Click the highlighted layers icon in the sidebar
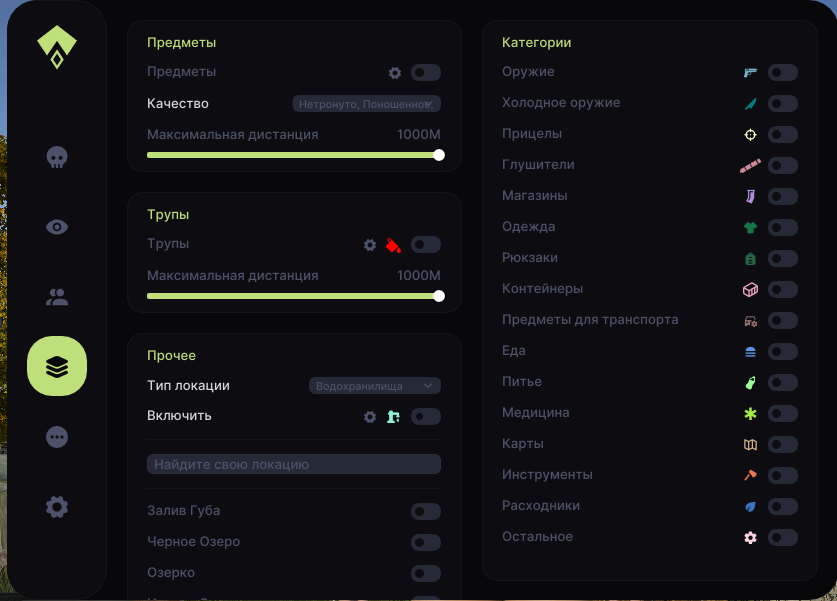This screenshot has width=837, height=601. (x=57, y=366)
